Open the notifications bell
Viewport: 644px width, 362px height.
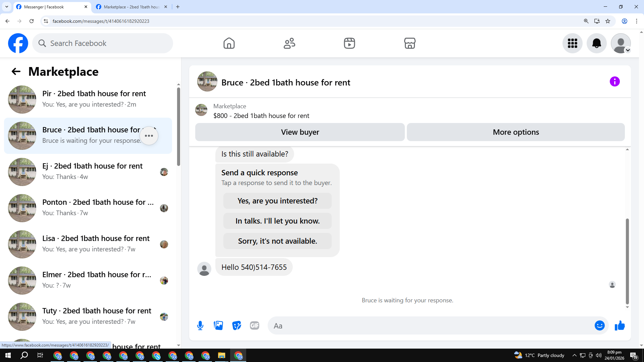coord(596,43)
